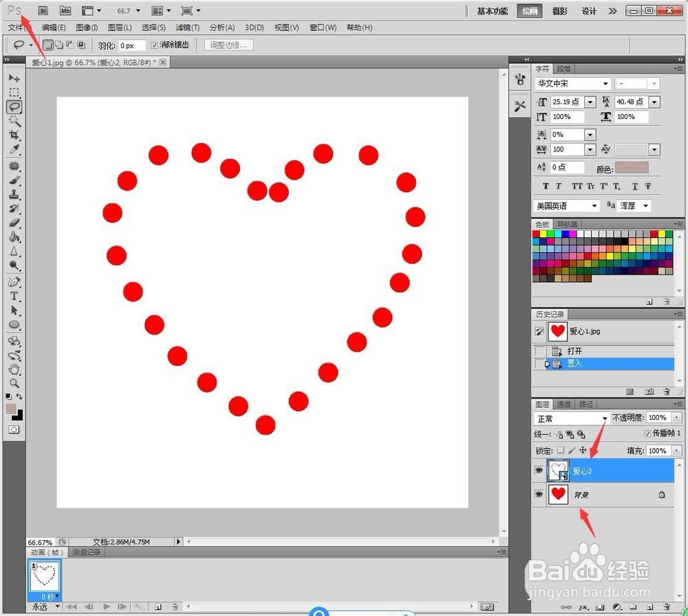
Task: Launch Mini Bridge from top bar
Action: pyautogui.click(x=65, y=10)
